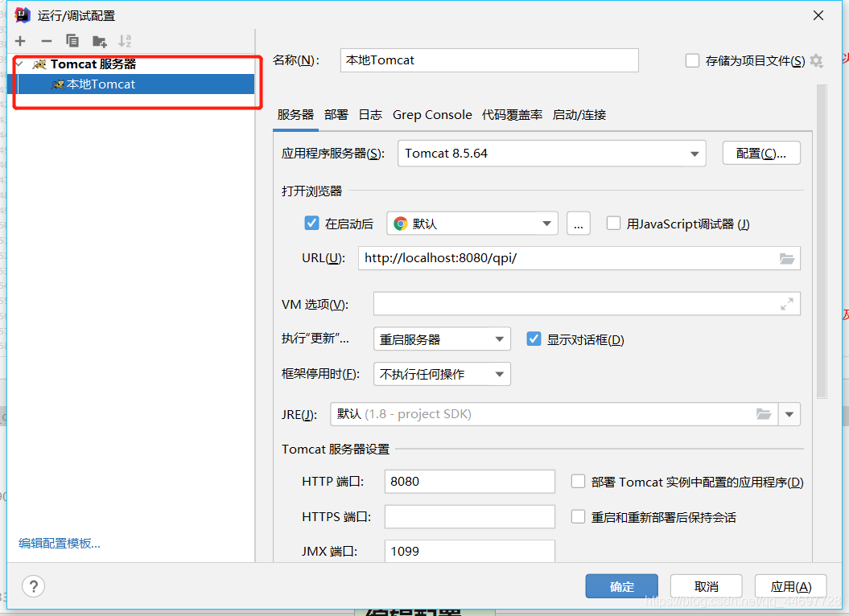The image size is (849, 616).
Task: Click the 配置(C)... button
Action: (x=761, y=153)
